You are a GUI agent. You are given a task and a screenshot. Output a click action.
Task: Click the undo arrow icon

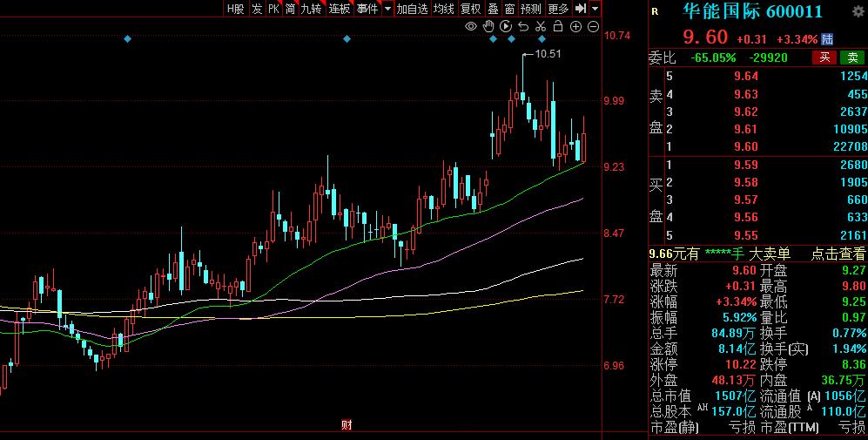click(523, 27)
